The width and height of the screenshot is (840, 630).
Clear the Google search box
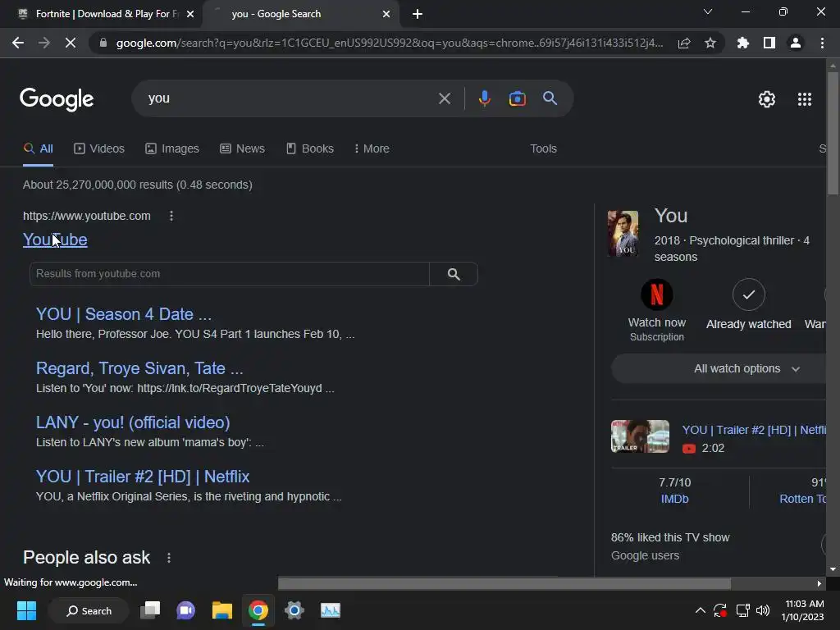click(x=444, y=98)
